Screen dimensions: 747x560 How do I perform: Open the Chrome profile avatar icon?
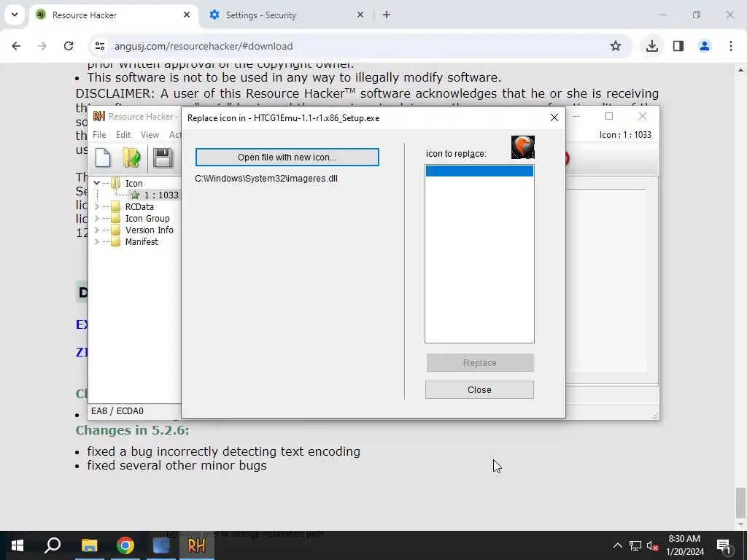coord(705,46)
